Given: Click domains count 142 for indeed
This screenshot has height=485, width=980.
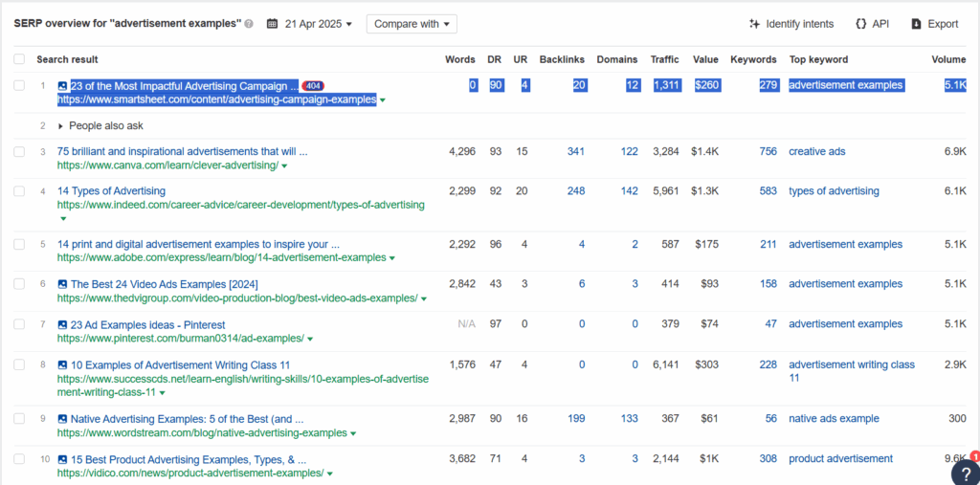Looking at the screenshot, I should (x=630, y=191).
